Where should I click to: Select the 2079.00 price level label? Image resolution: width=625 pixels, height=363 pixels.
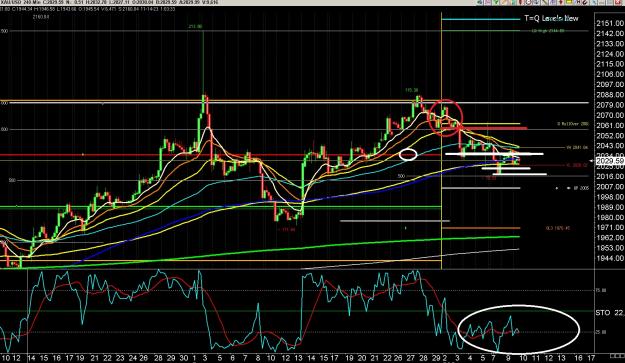610,106
